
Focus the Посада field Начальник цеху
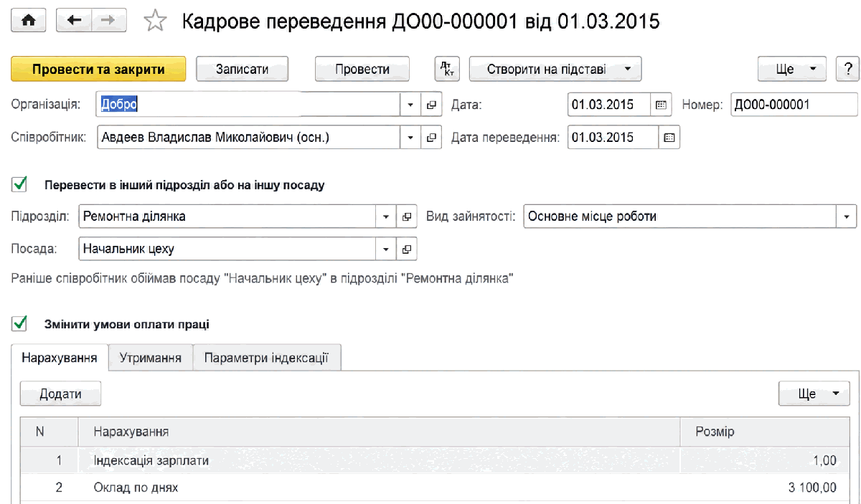pyautogui.click(x=227, y=249)
